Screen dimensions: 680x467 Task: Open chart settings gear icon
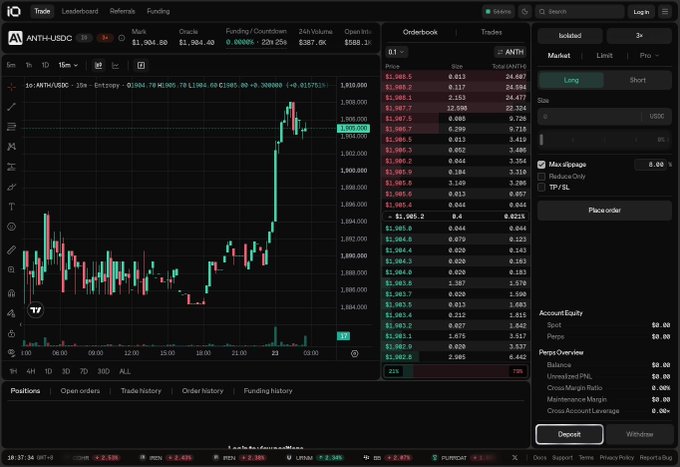click(x=354, y=353)
